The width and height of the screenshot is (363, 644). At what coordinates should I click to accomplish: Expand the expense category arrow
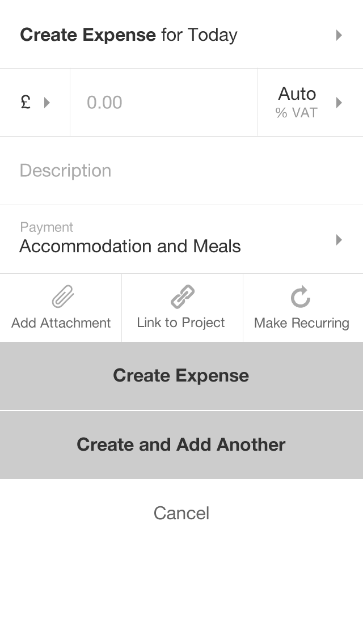click(x=339, y=240)
